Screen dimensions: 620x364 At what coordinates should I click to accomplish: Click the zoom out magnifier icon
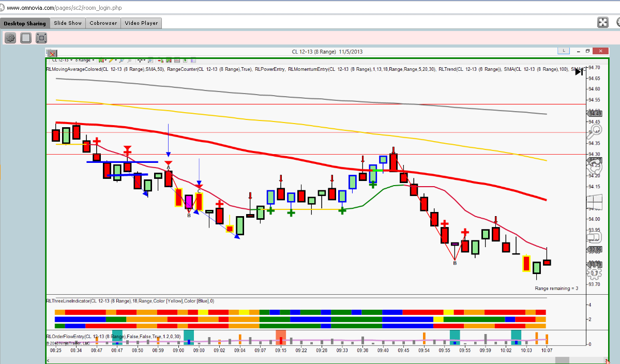tap(129, 60)
